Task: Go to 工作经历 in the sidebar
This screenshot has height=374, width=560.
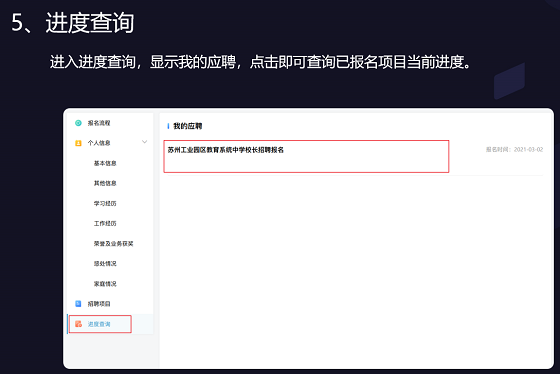Action: pyautogui.click(x=105, y=223)
